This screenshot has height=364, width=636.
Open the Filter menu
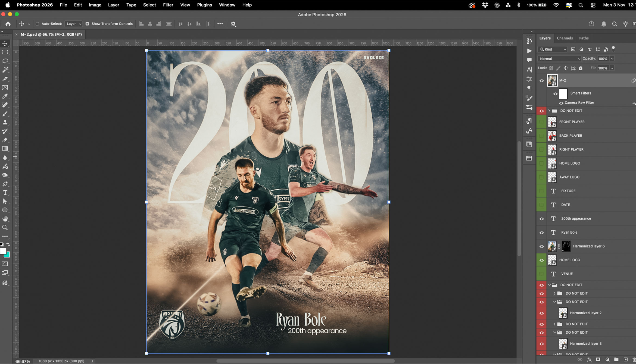168,5
